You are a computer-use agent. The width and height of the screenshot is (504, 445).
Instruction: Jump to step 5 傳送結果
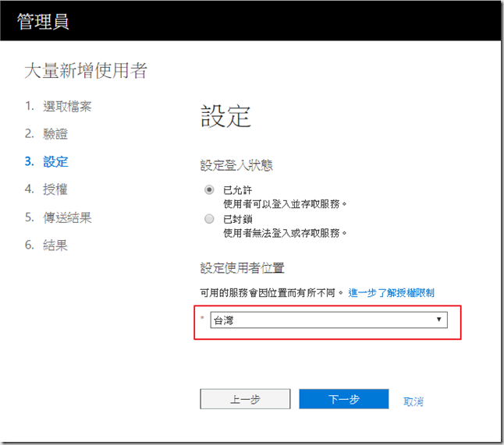tap(66, 217)
